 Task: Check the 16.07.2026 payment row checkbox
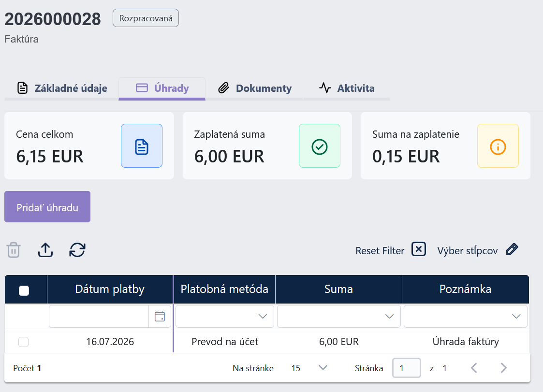pyautogui.click(x=24, y=342)
